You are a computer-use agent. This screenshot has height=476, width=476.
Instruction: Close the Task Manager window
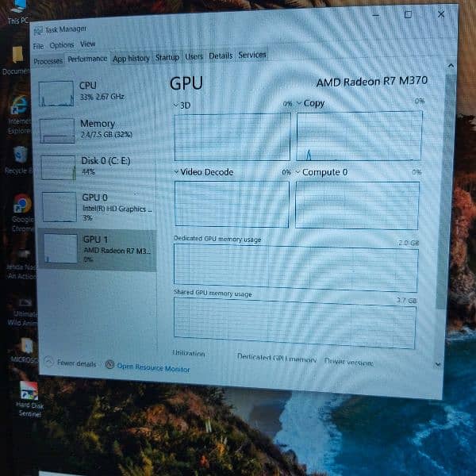click(441, 14)
